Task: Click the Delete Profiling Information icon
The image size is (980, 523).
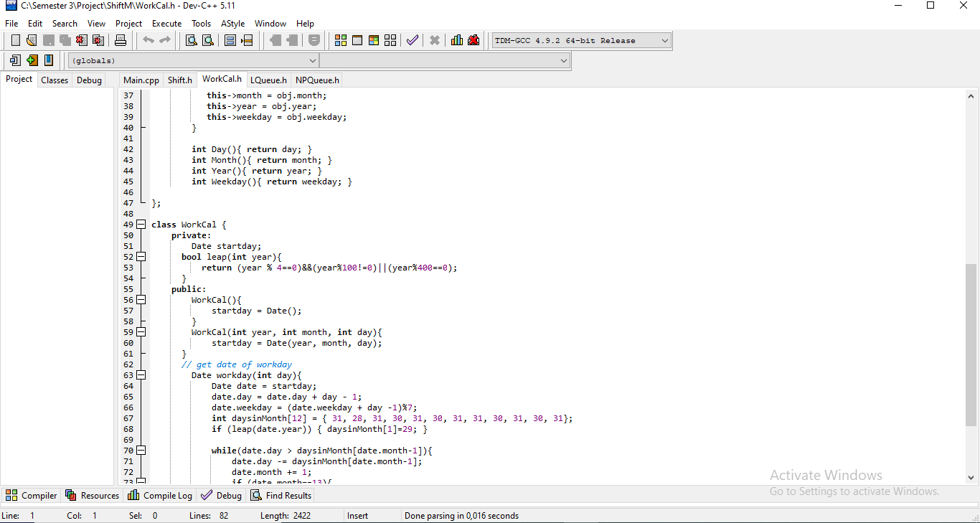Action: (x=473, y=40)
